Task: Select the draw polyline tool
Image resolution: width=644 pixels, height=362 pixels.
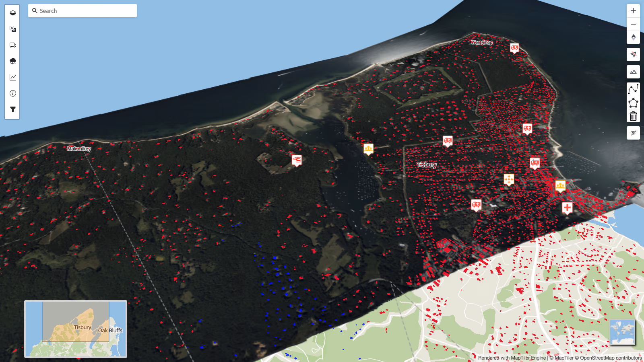Action: click(x=634, y=89)
